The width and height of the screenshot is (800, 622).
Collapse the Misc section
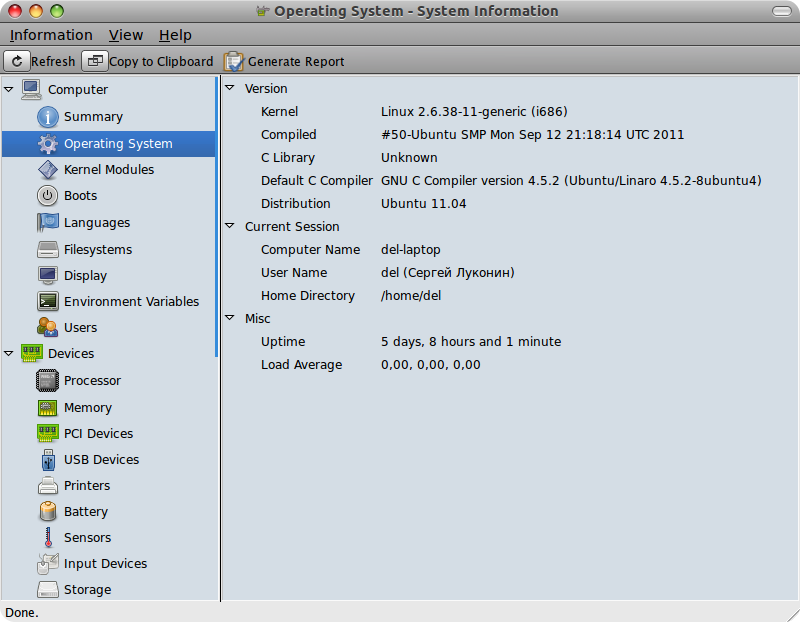coord(230,318)
